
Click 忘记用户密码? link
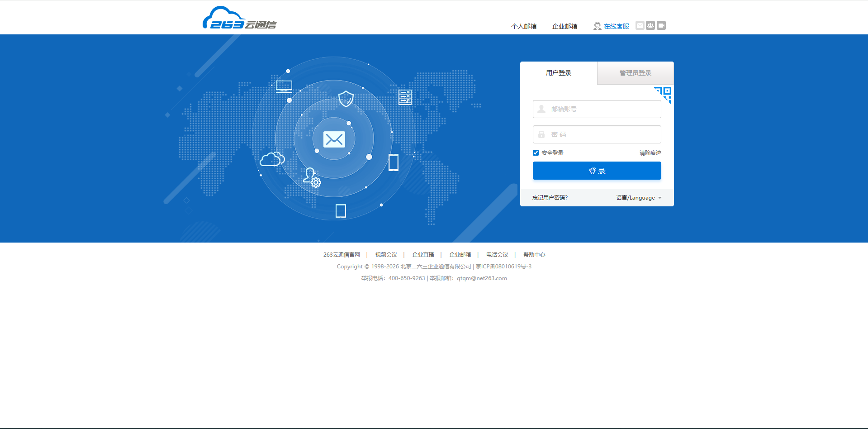[550, 198]
